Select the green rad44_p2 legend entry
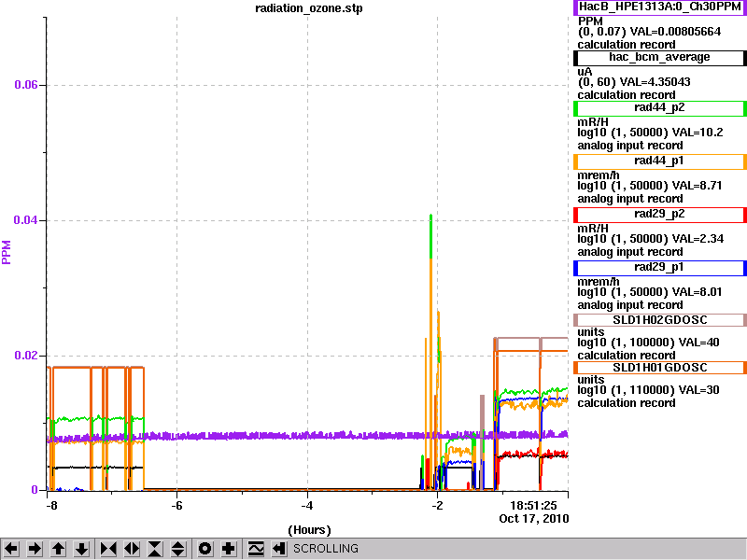 pos(660,108)
